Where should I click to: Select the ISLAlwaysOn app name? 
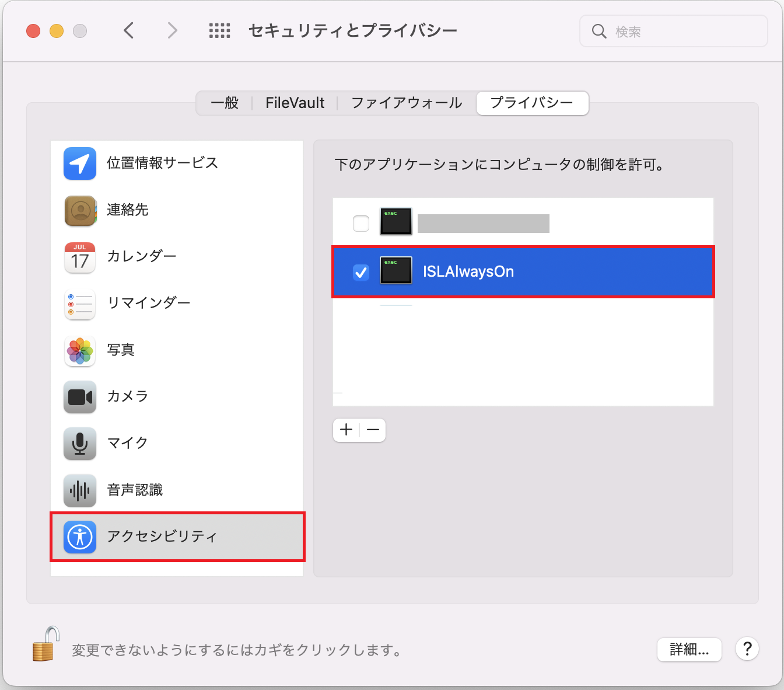(x=468, y=272)
